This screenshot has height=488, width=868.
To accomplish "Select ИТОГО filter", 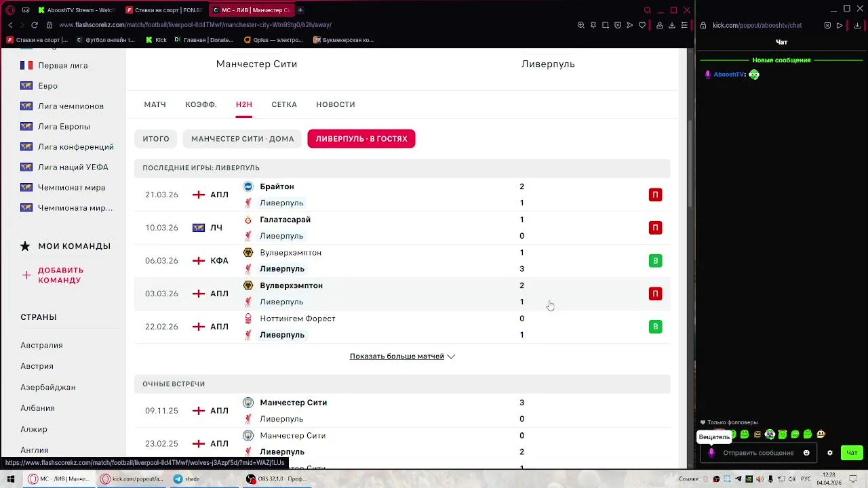I will coord(156,139).
